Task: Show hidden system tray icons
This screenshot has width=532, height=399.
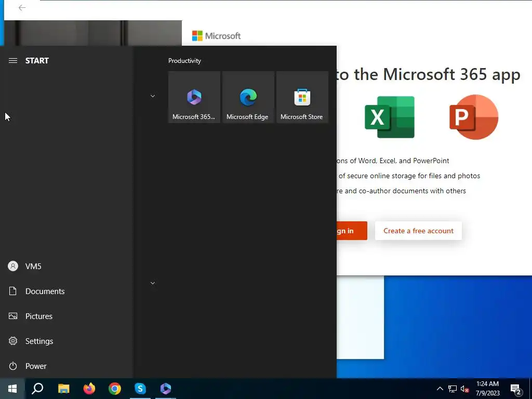Action: pyautogui.click(x=440, y=389)
